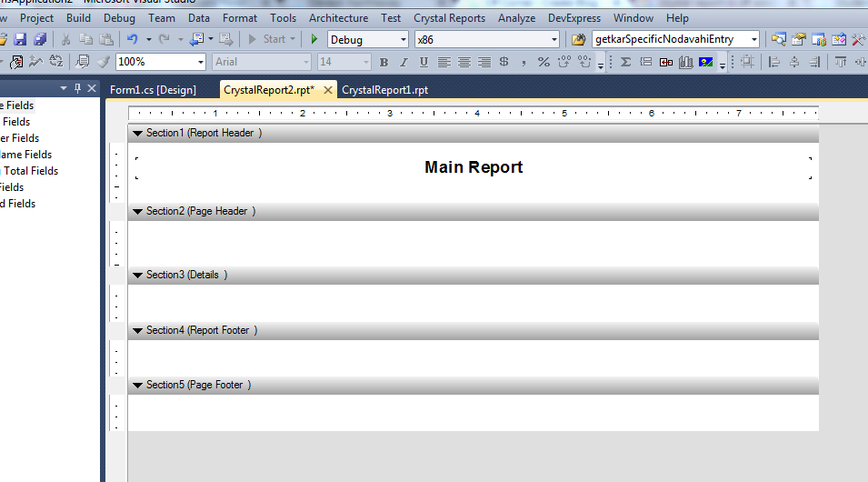This screenshot has width=868, height=482.
Task: Click the Navigate Backward icon
Action: (x=196, y=39)
